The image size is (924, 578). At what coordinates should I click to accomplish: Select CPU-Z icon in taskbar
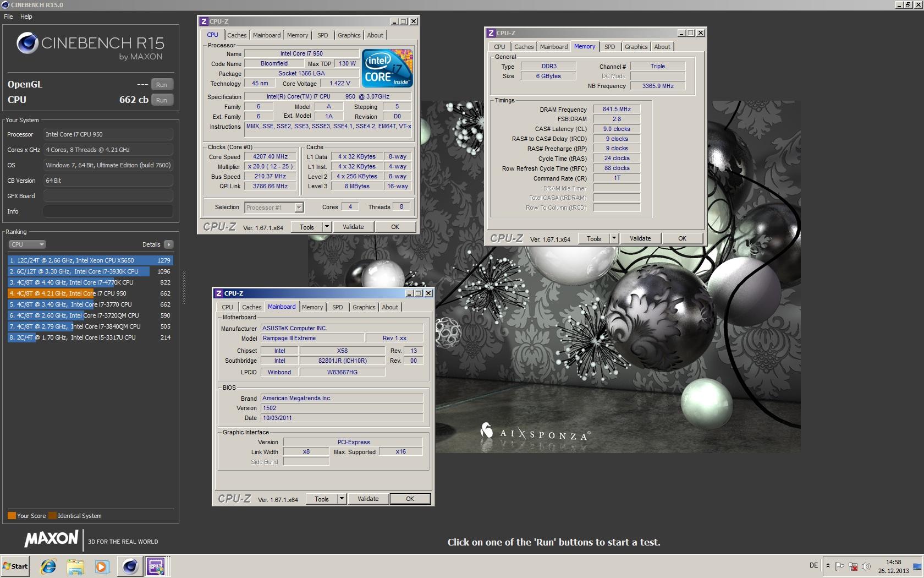point(156,566)
